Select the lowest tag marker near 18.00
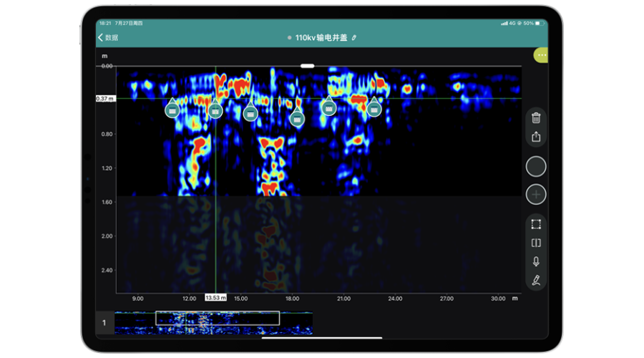Image resolution: width=644 pixels, height=358 pixels. coord(297,119)
